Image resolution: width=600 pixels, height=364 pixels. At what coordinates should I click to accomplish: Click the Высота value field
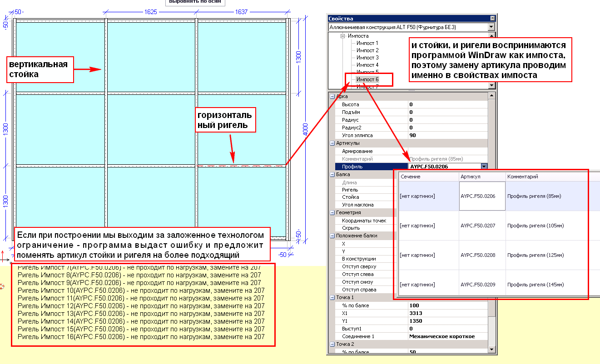448,104
